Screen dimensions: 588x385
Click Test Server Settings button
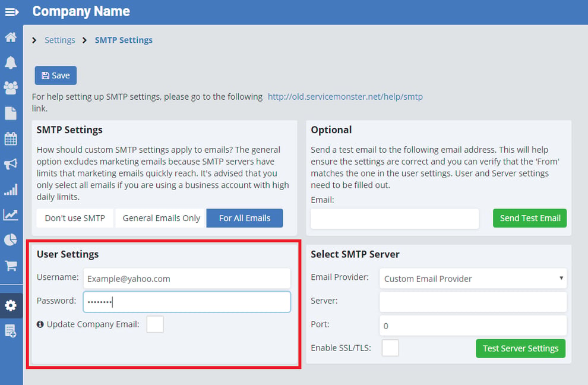click(520, 349)
